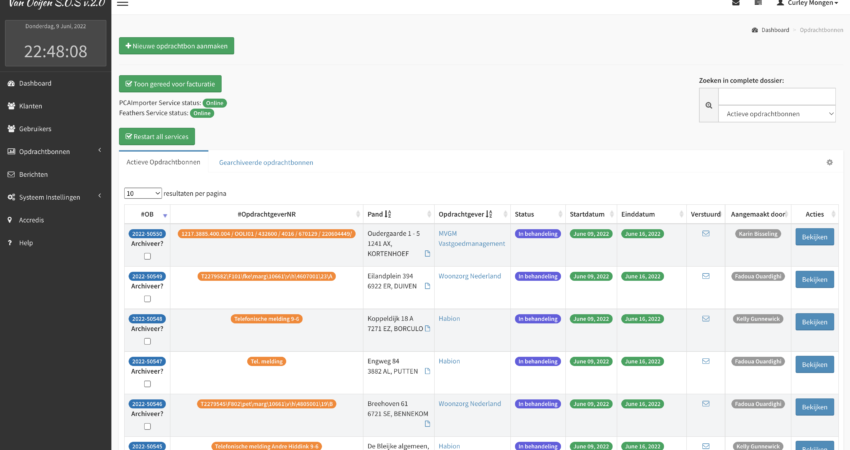Sort by the Einddatum column
850x450 pixels.
652,215
